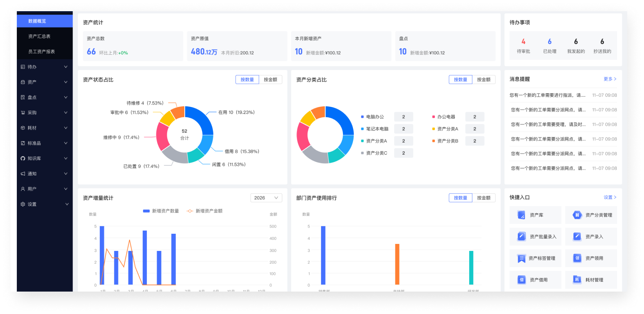Toggle 新增资产金额 legend series

coord(205,211)
